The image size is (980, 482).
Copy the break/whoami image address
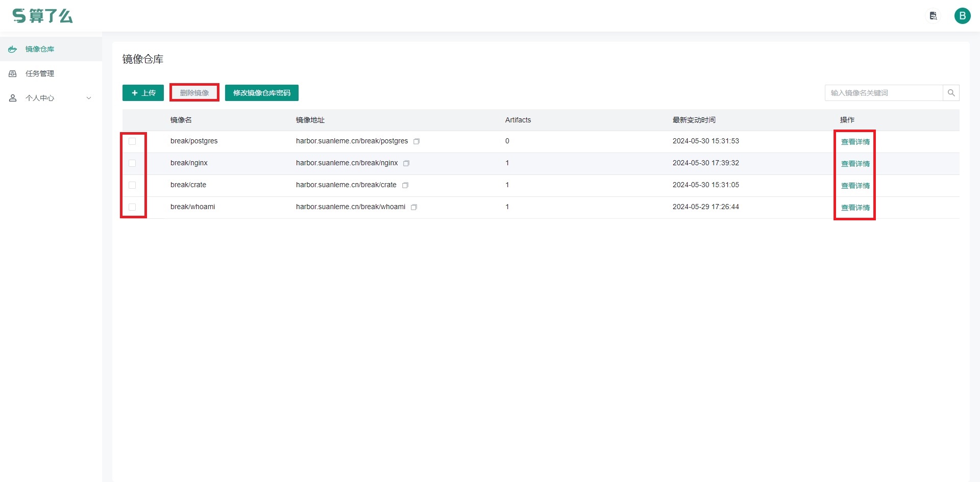[414, 207]
